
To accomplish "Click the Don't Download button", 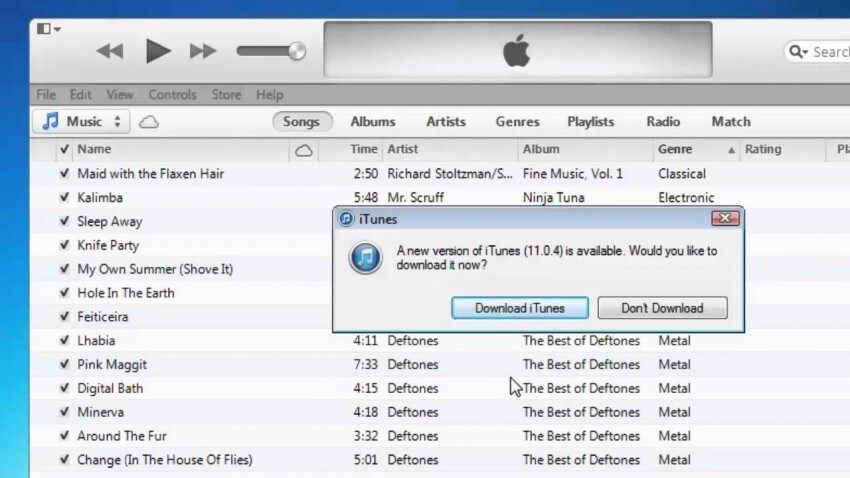I will point(662,308).
